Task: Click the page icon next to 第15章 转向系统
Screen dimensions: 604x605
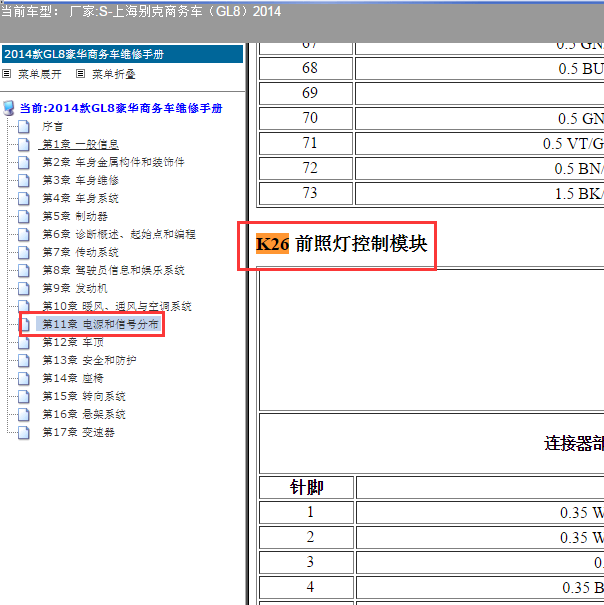Action: pyautogui.click(x=24, y=396)
